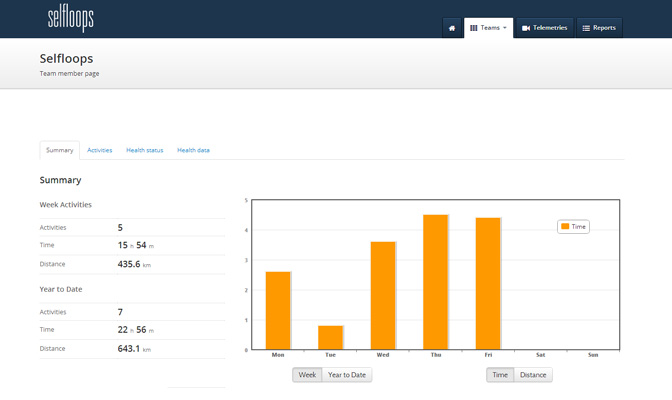Click the orange Time legend swatch

565,227
